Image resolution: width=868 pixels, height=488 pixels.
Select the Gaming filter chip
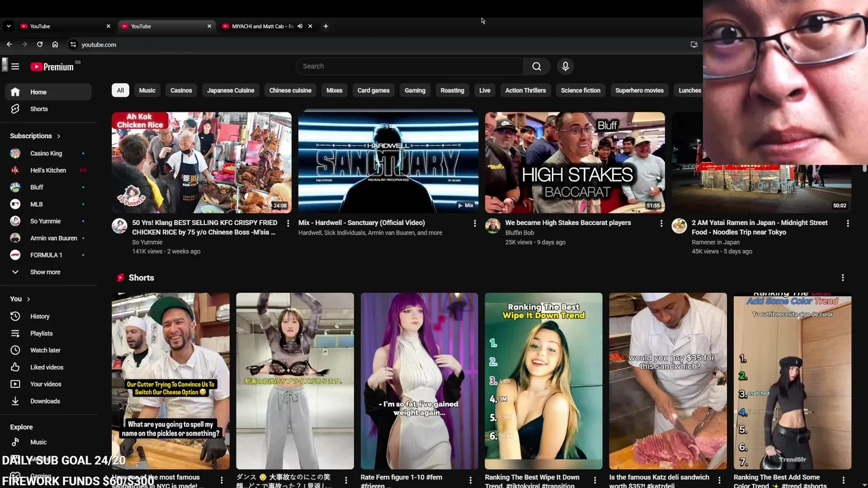click(415, 91)
